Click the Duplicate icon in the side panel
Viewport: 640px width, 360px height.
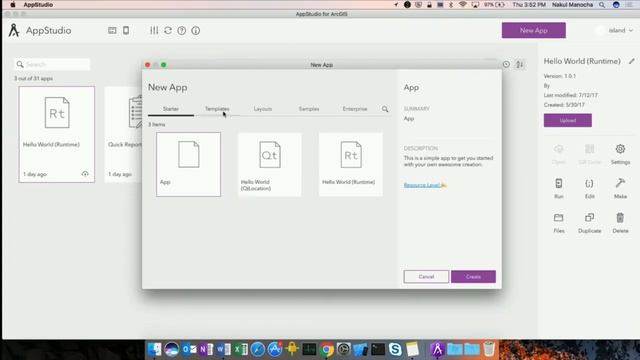coord(589,218)
